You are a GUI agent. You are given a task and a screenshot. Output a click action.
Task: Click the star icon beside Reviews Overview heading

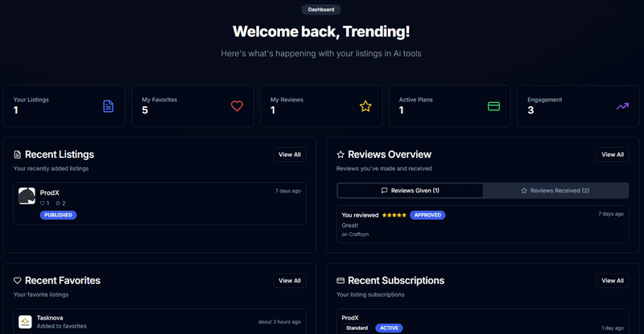(x=341, y=155)
